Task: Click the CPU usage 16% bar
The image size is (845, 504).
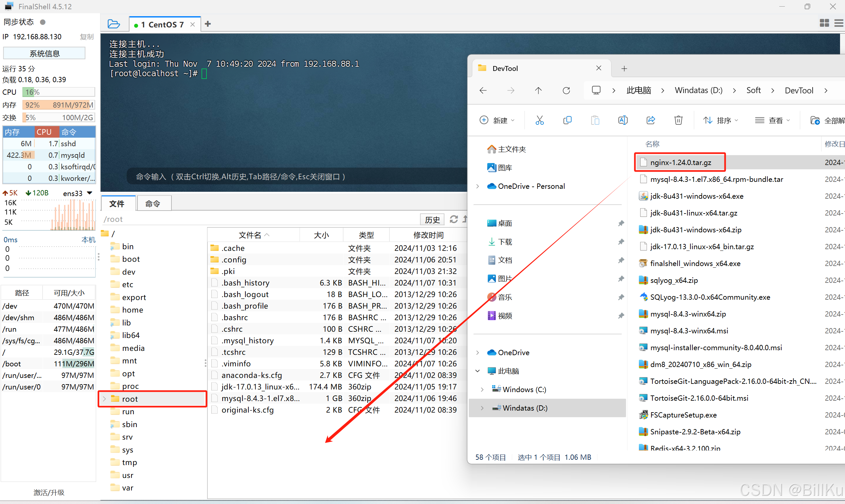Action: click(58, 92)
